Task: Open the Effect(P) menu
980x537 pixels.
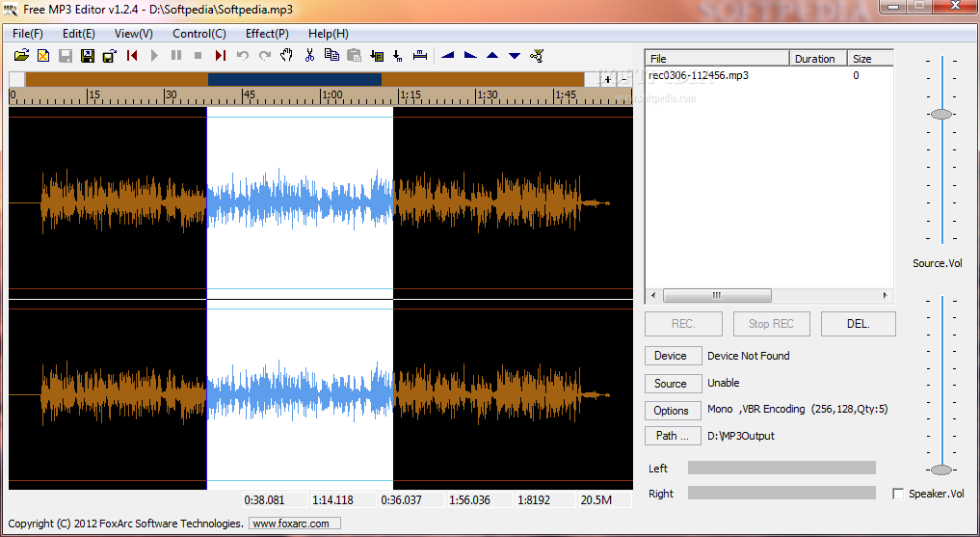Action: point(267,34)
